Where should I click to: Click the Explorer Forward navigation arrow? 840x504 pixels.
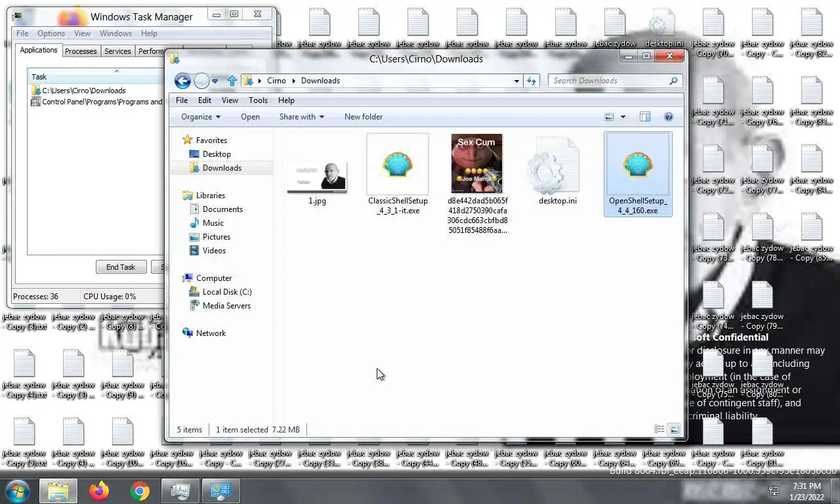[201, 81]
